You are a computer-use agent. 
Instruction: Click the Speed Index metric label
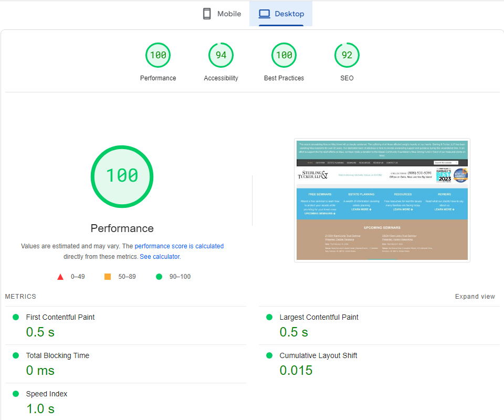point(47,394)
